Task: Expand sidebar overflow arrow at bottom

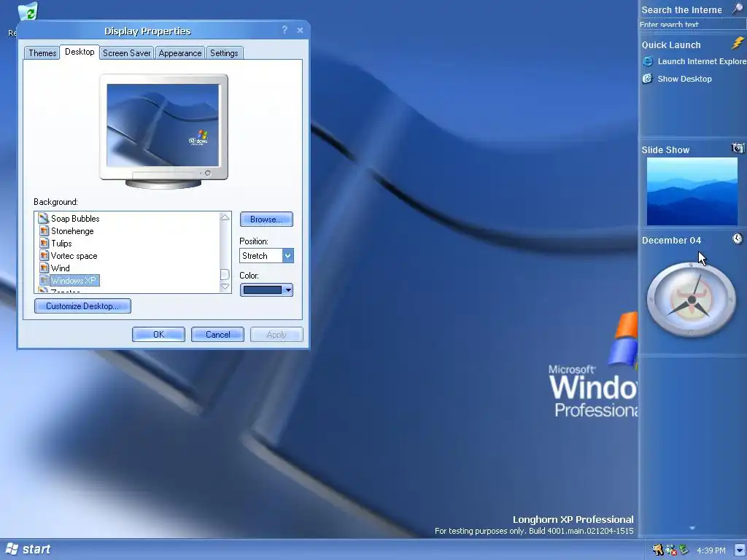Action: coord(692,528)
